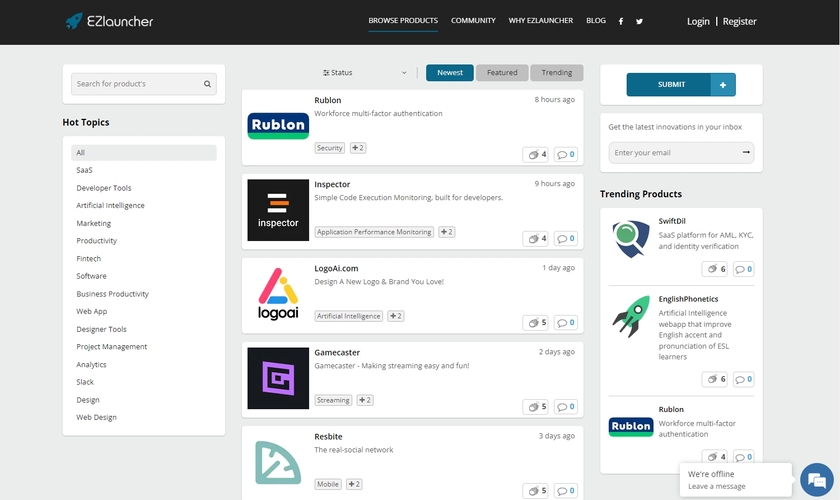The image size is (840, 500).
Task: Upvote EnglishPhonetics in Trending Products
Action: click(715, 379)
